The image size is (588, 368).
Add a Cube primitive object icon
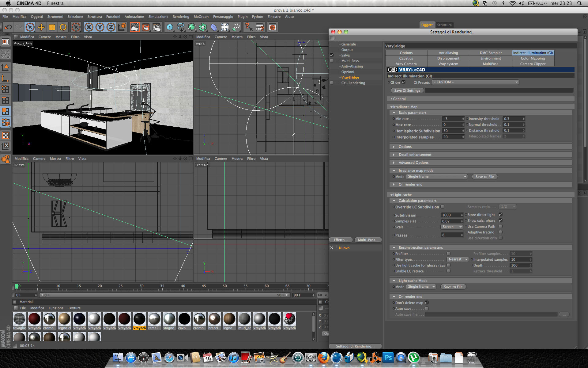(x=169, y=27)
